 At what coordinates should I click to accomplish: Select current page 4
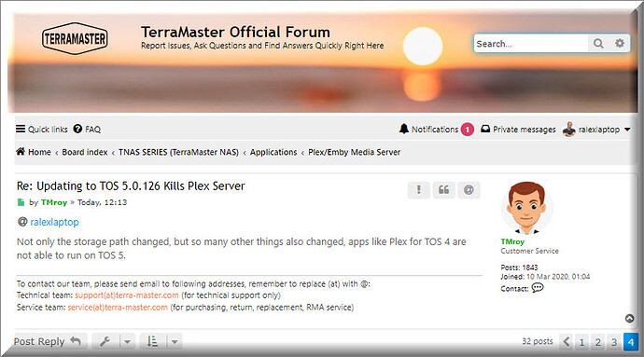coord(631,342)
